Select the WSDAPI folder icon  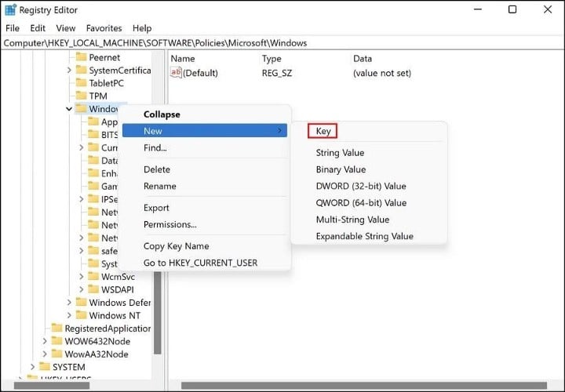(x=93, y=289)
